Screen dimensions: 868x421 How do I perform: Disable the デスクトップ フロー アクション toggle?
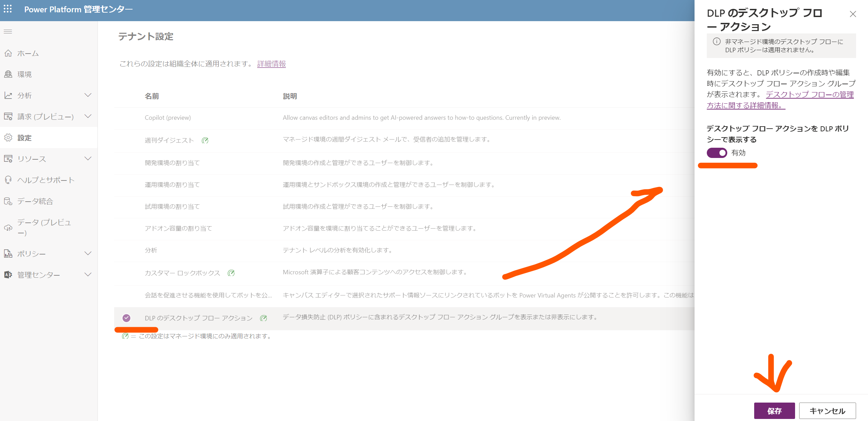[717, 153]
